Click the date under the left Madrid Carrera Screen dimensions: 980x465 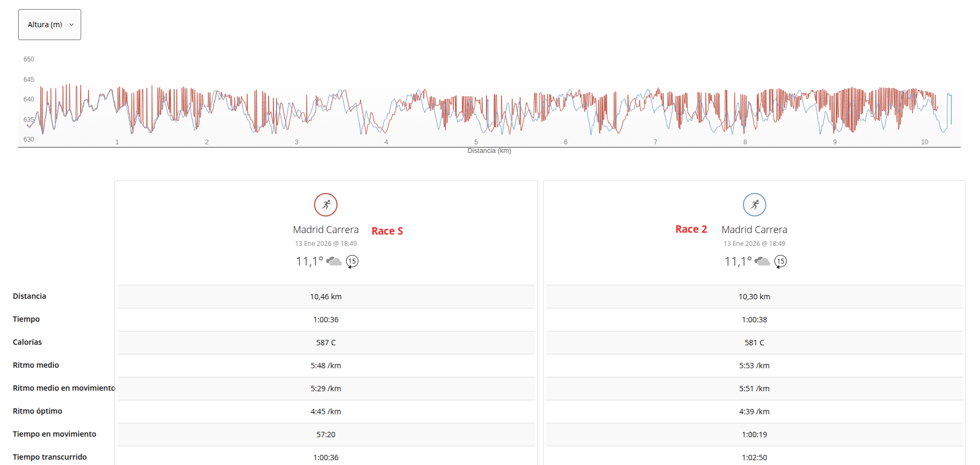pos(326,244)
